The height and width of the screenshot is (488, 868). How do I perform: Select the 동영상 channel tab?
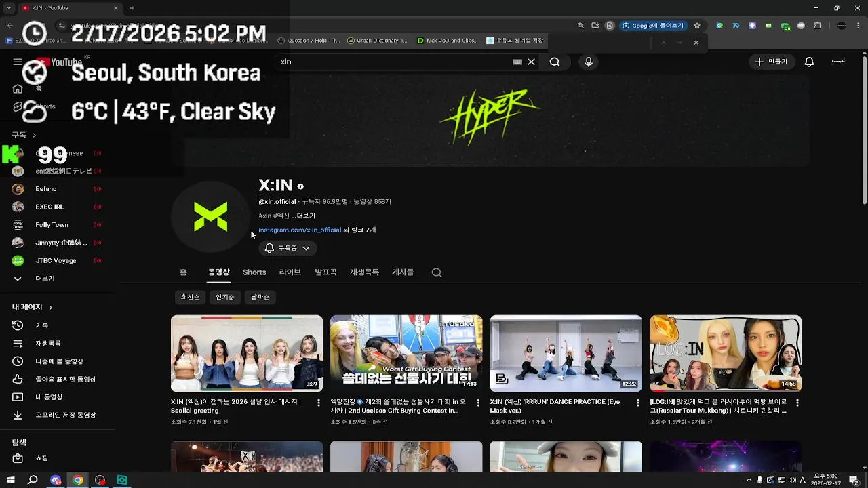218,272
